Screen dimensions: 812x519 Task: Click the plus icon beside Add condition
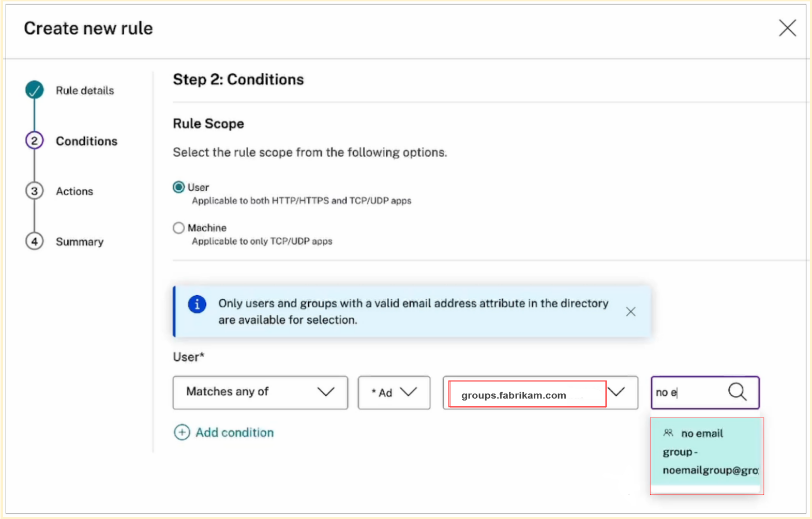(182, 432)
